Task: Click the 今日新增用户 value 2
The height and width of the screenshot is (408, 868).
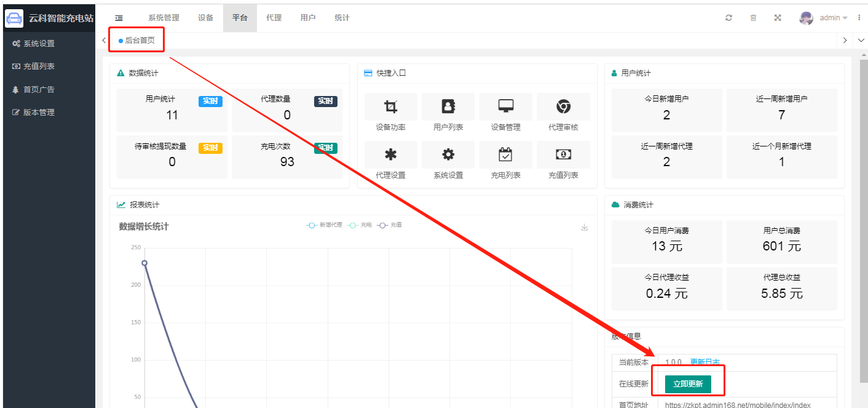Action: click(666, 115)
